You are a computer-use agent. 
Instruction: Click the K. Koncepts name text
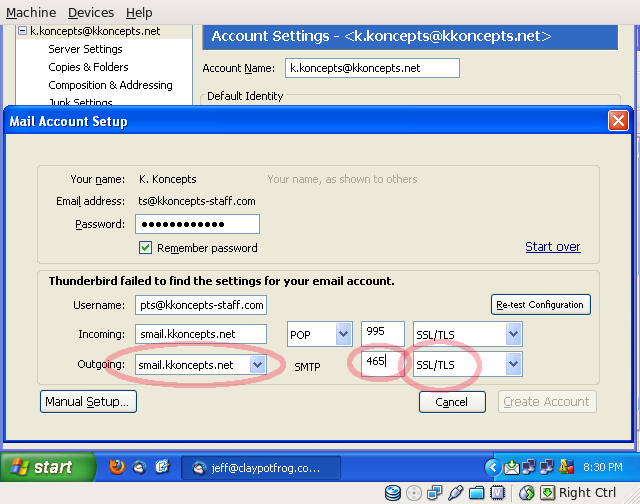[168, 179]
